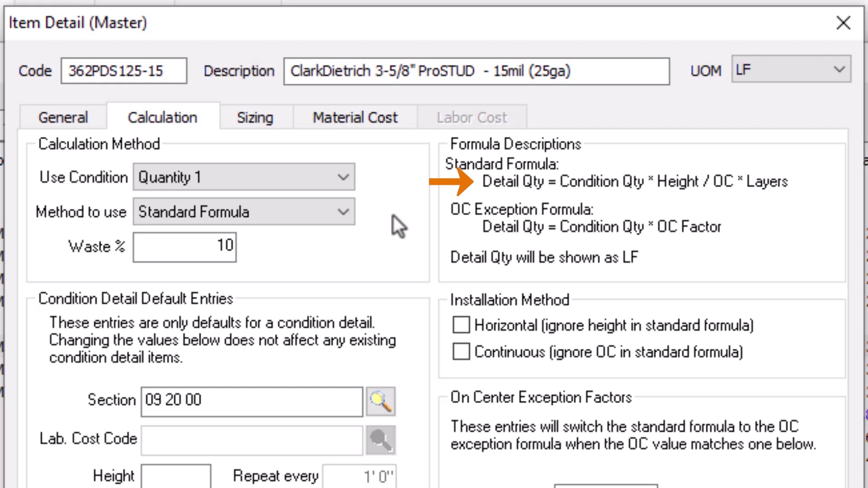Click the Repeat every field
Image resolution: width=868 pixels, height=488 pixels.
click(359, 476)
